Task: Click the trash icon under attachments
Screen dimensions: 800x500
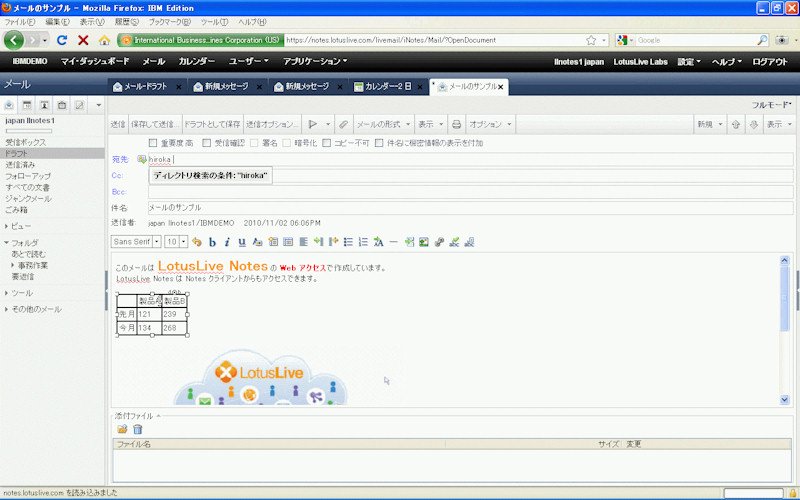Action: point(138,429)
